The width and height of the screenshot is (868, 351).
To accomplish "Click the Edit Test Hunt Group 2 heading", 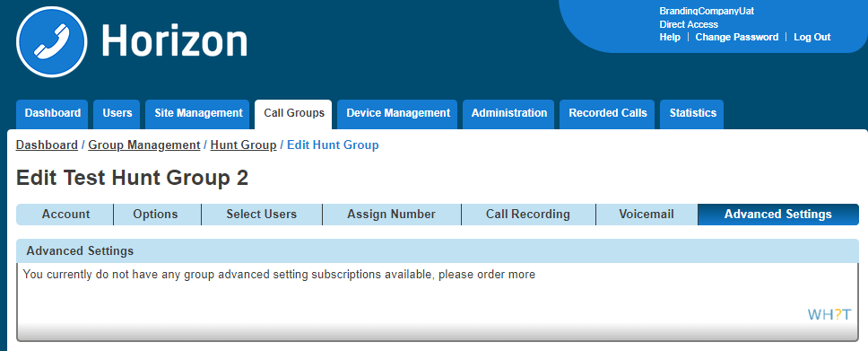I will (x=133, y=178).
